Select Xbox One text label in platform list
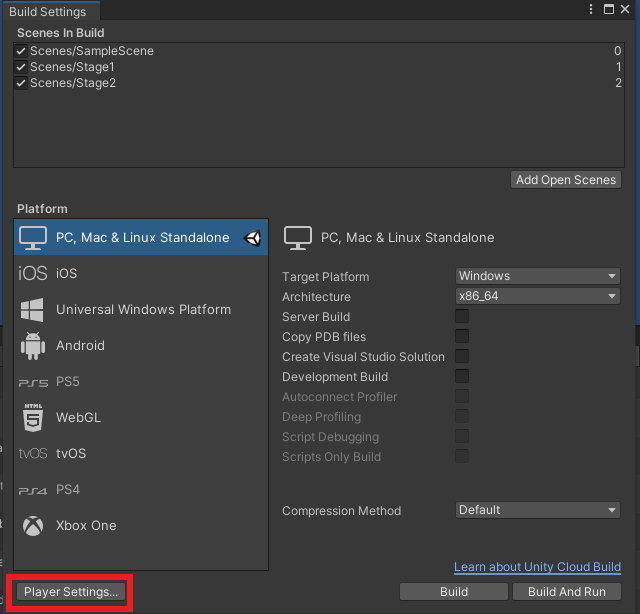Screen dimensions: 640x614 [86, 526]
